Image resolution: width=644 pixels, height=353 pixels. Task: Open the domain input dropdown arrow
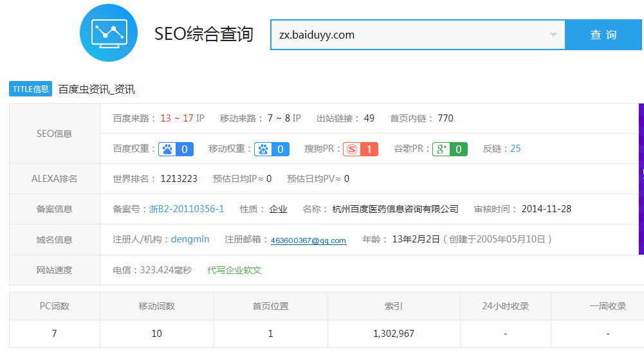tap(553, 35)
